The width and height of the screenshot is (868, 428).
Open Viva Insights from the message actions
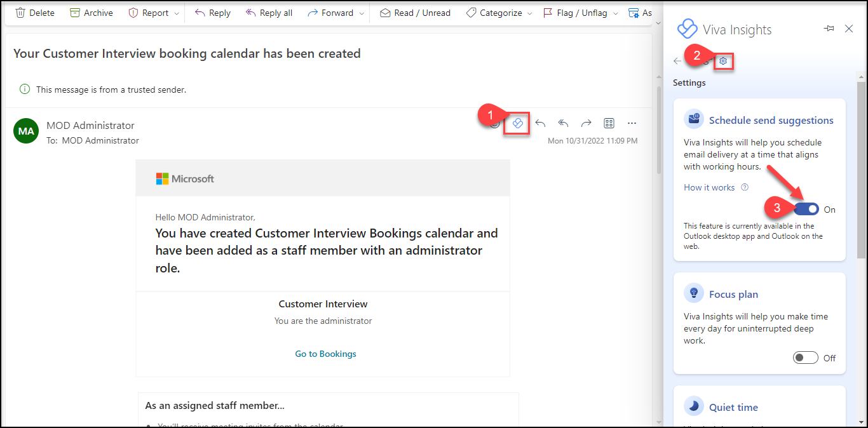pos(517,123)
